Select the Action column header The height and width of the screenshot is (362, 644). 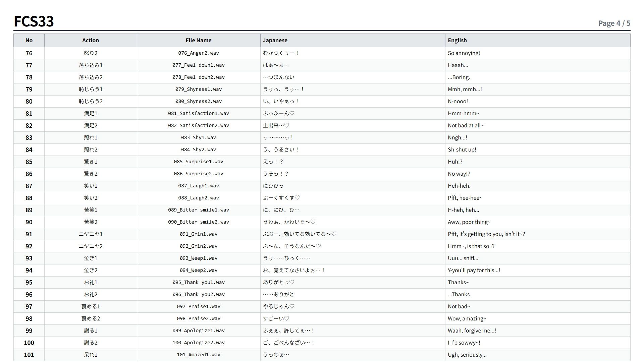91,40
